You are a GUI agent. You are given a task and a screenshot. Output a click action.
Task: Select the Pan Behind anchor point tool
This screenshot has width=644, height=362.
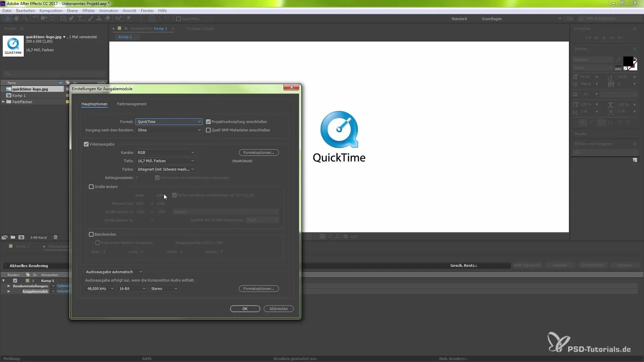tap(52, 18)
